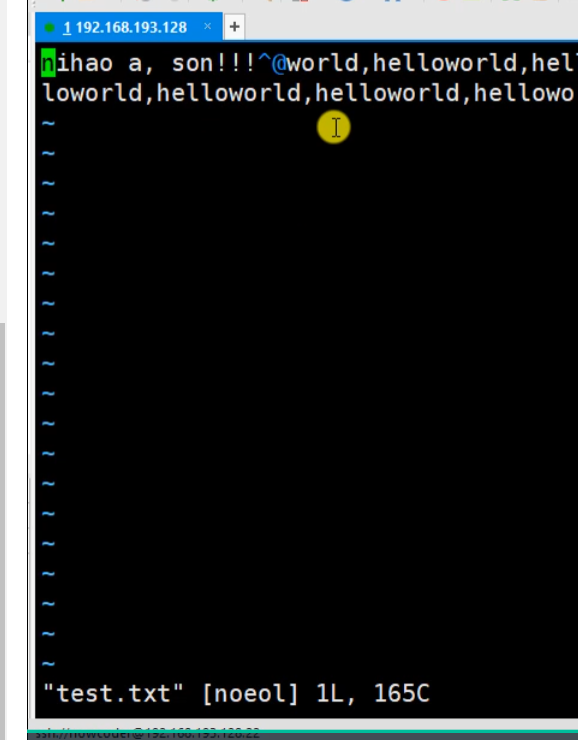Close the 192.168.193.128 session tab

tap(208, 26)
